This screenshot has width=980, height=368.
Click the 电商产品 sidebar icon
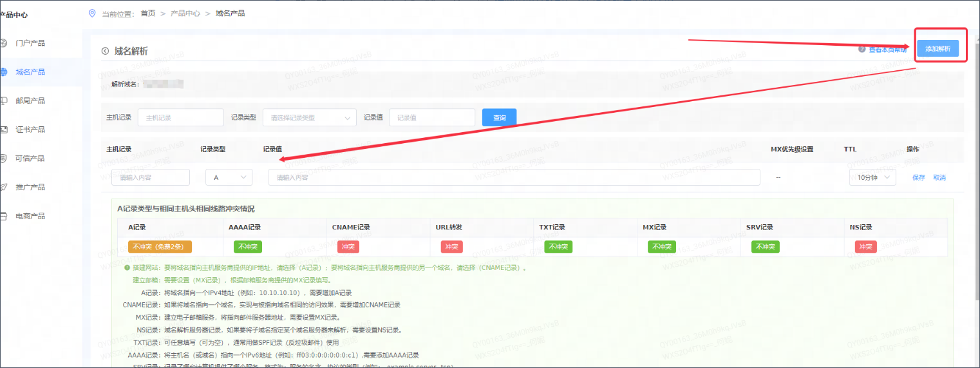(x=3, y=216)
